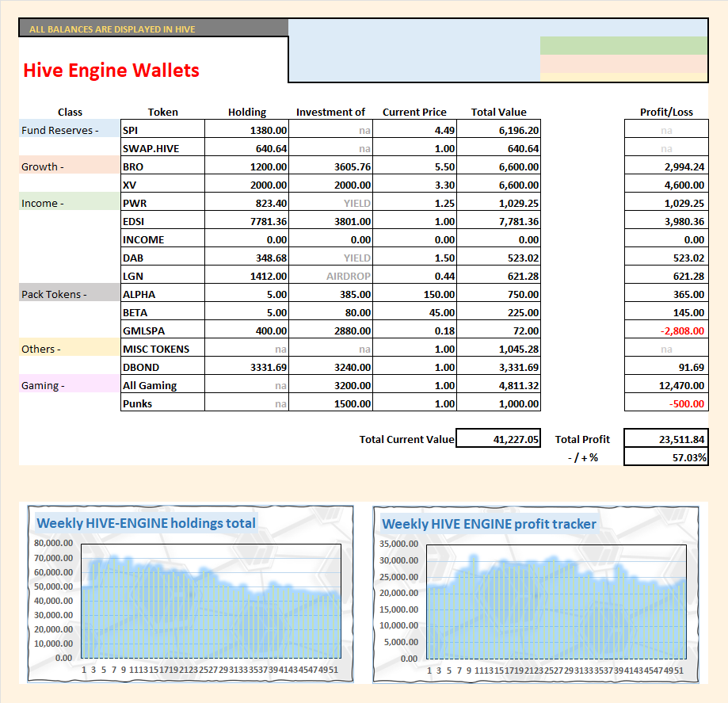Click the All Gaming token cell
The width and height of the screenshot is (728, 703).
[162, 384]
